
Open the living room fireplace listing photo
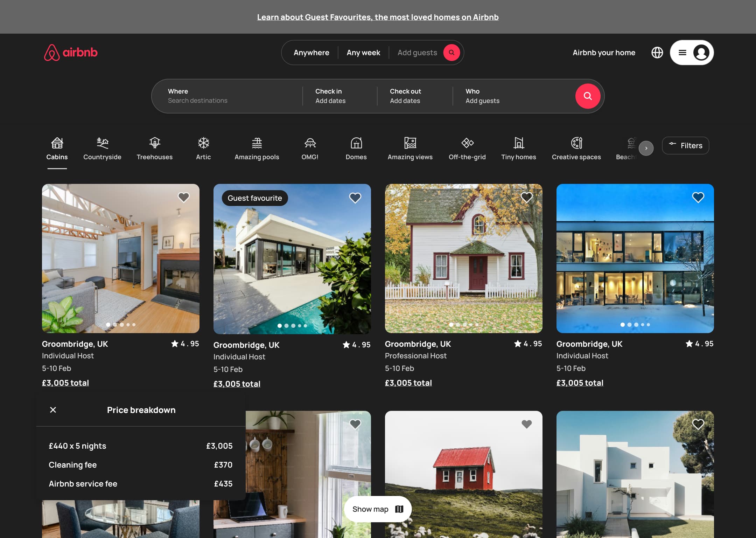121,258
